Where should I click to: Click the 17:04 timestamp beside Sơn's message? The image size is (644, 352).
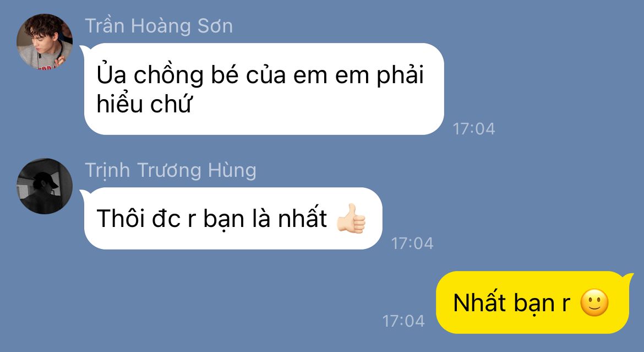pos(474,129)
